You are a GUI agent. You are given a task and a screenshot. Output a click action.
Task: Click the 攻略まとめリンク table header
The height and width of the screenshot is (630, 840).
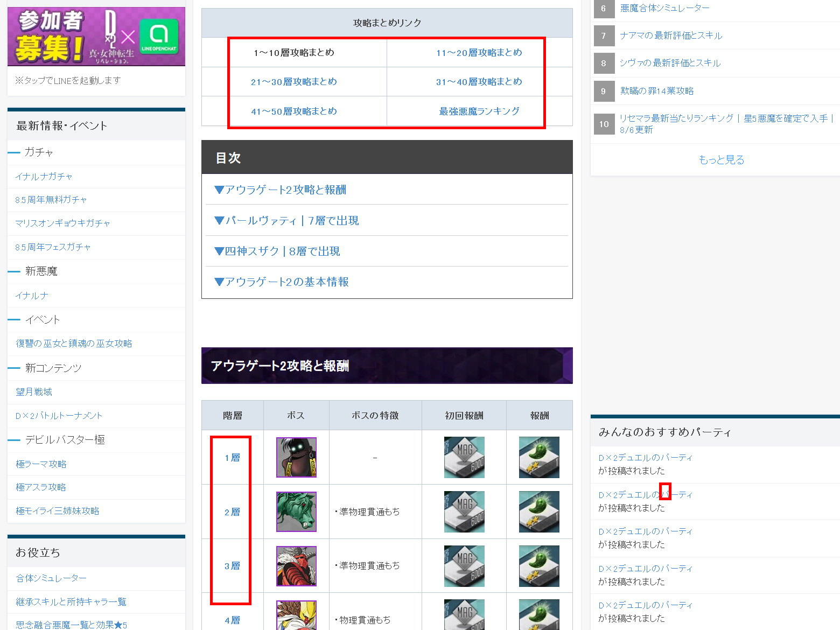pyautogui.click(x=387, y=23)
